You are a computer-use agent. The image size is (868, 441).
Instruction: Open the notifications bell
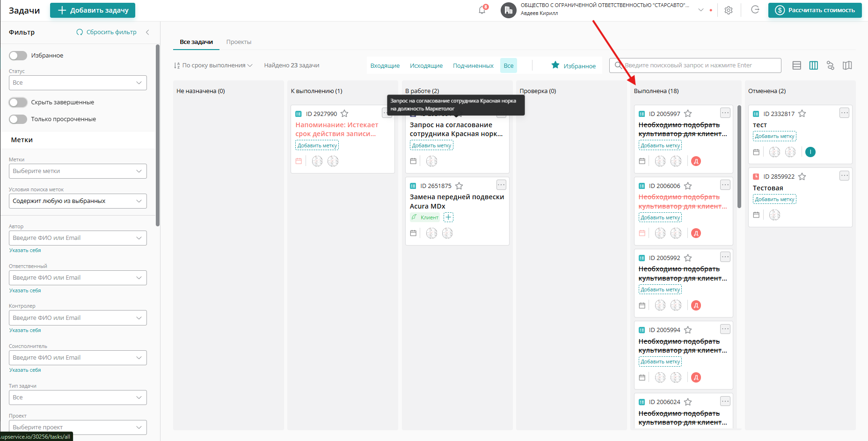click(x=482, y=10)
